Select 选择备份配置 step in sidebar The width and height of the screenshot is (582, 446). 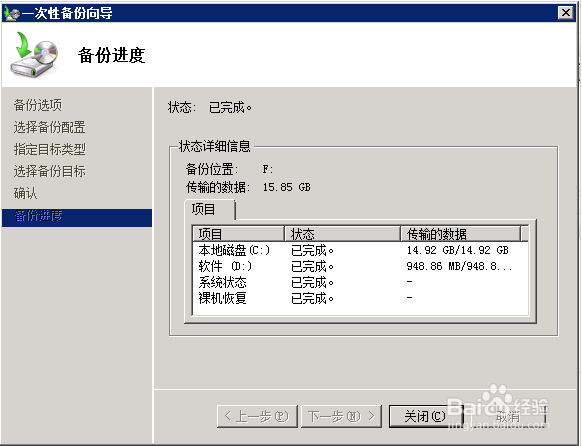click(x=50, y=127)
